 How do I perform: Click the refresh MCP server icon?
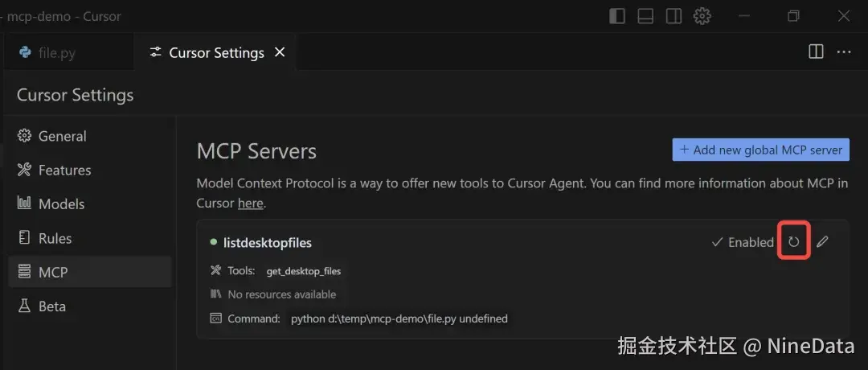[793, 242]
